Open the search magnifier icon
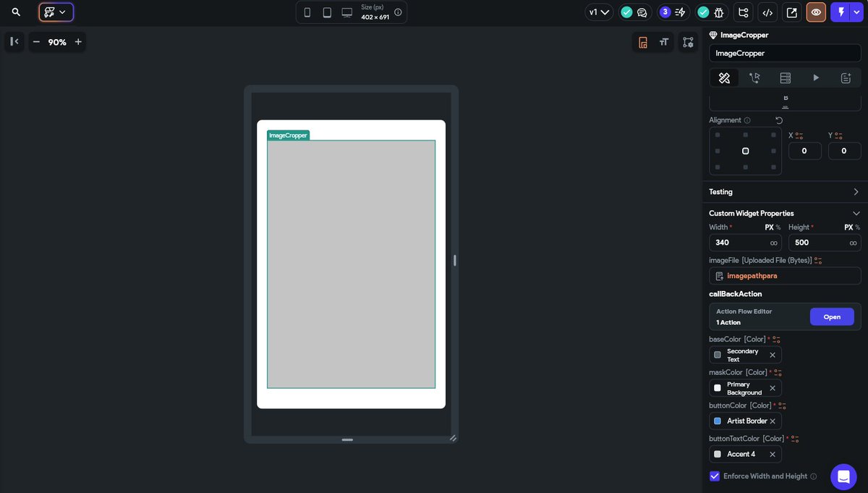Image resolution: width=868 pixels, height=493 pixels. click(x=16, y=12)
